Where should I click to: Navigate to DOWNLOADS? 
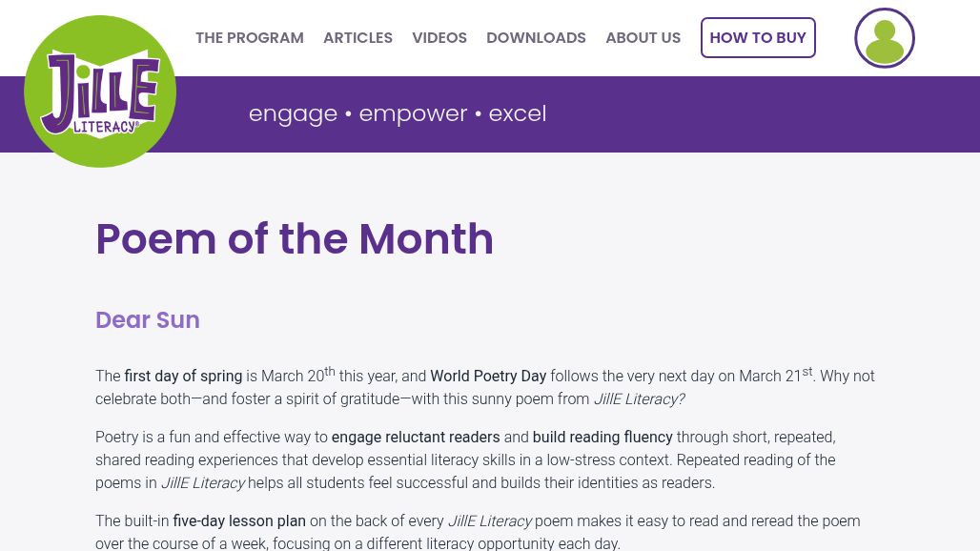tap(536, 38)
